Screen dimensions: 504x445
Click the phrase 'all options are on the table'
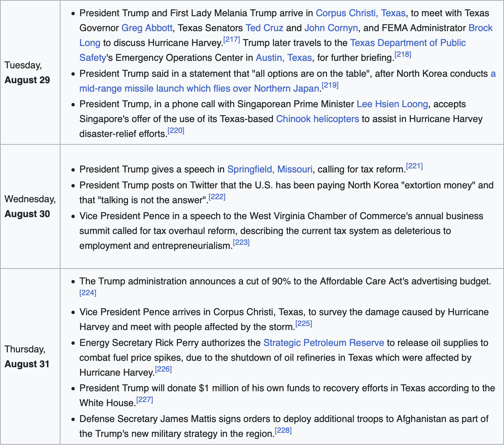point(310,74)
